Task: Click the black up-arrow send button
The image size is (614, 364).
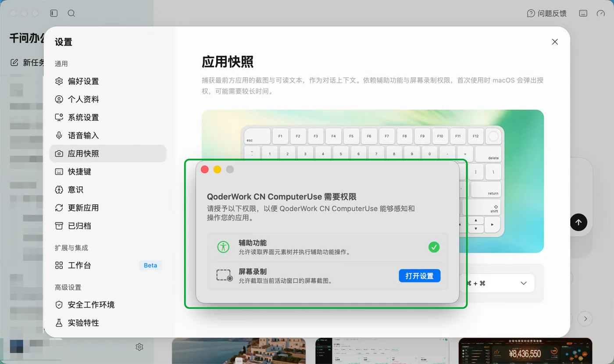Action: point(578,222)
